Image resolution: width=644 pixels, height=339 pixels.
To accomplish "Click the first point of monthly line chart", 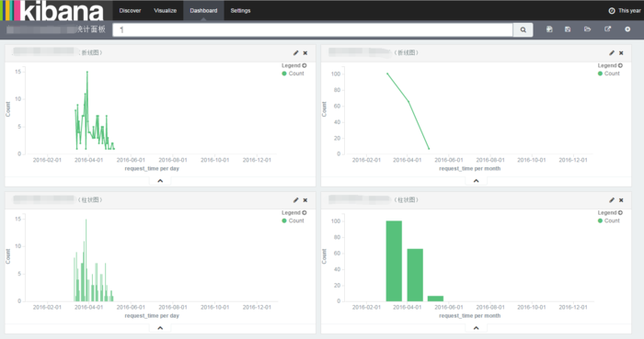I will click(387, 73).
